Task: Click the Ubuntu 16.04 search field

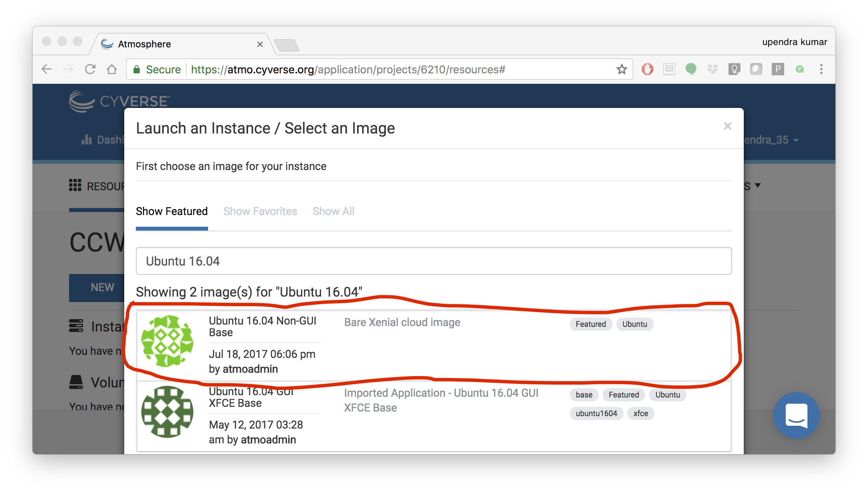Action: [x=434, y=261]
